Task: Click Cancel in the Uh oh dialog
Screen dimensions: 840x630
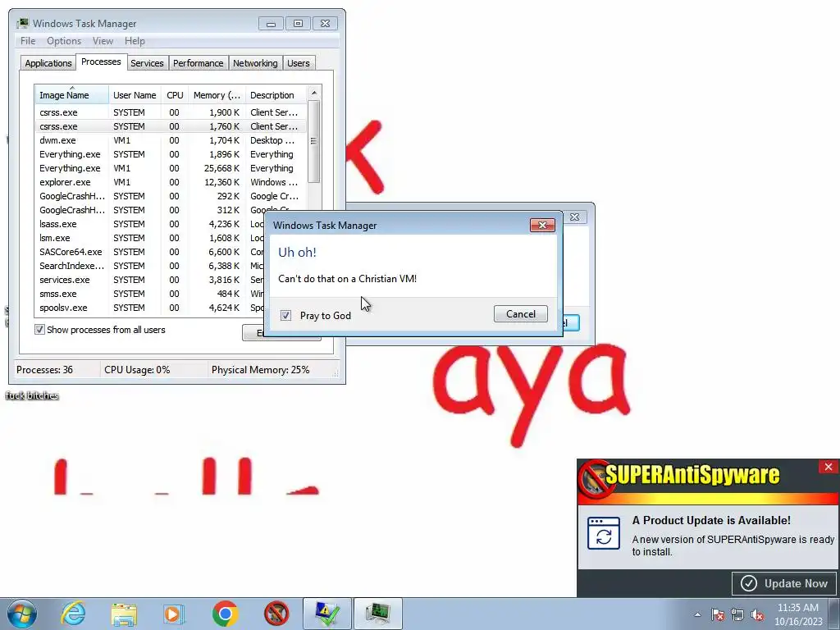Action: (x=521, y=314)
